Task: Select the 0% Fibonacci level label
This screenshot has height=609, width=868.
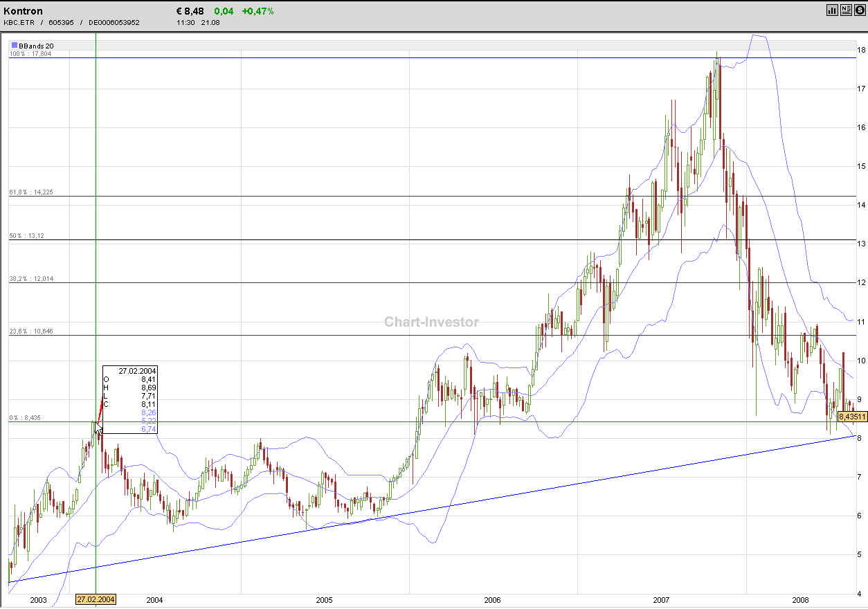Action: (x=26, y=418)
